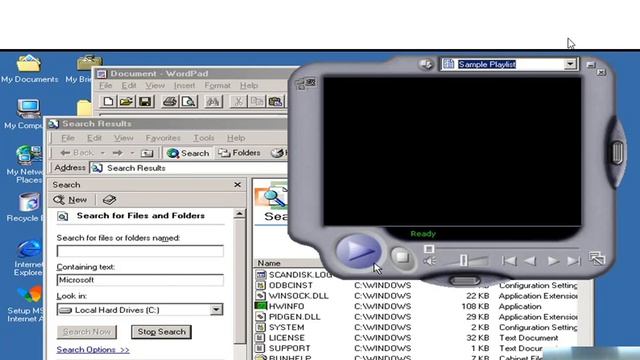Image resolution: width=640 pixels, height=360 pixels.
Task: Save the WordPad document
Action: (145, 101)
